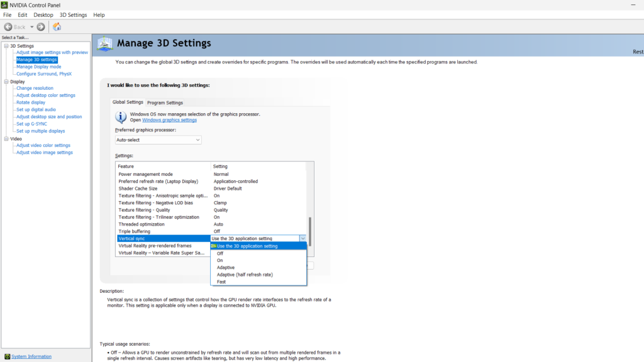This screenshot has width=644, height=362.
Task: Switch to the Program Settings tab
Action: pos(165,102)
